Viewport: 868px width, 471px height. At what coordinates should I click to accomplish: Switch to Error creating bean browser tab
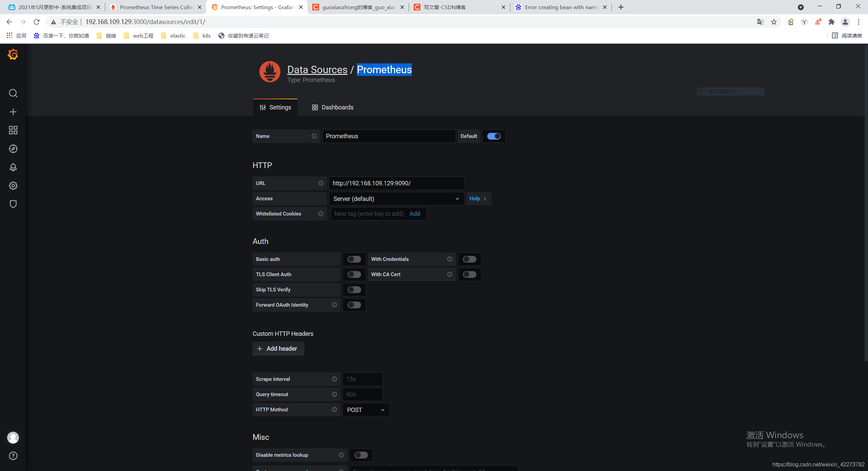561,7
